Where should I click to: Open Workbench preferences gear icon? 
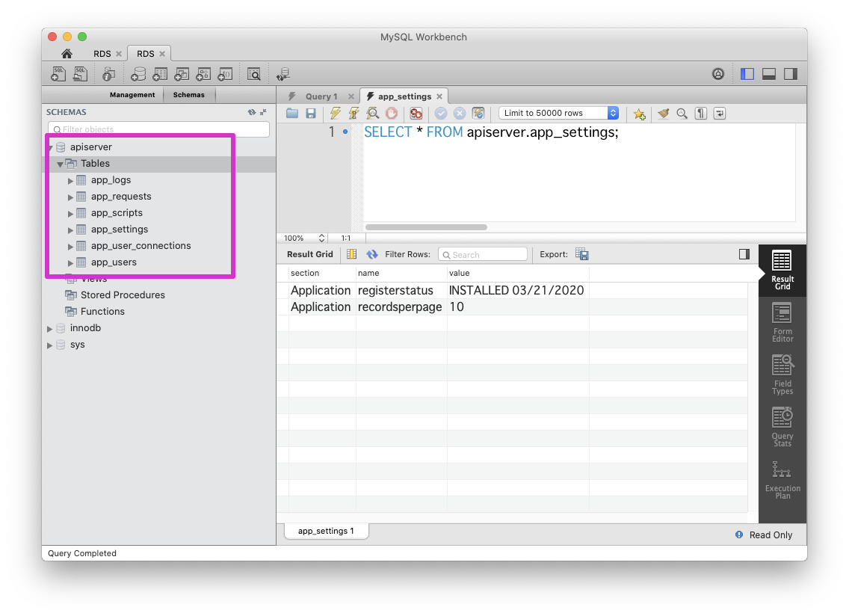coord(718,74)
